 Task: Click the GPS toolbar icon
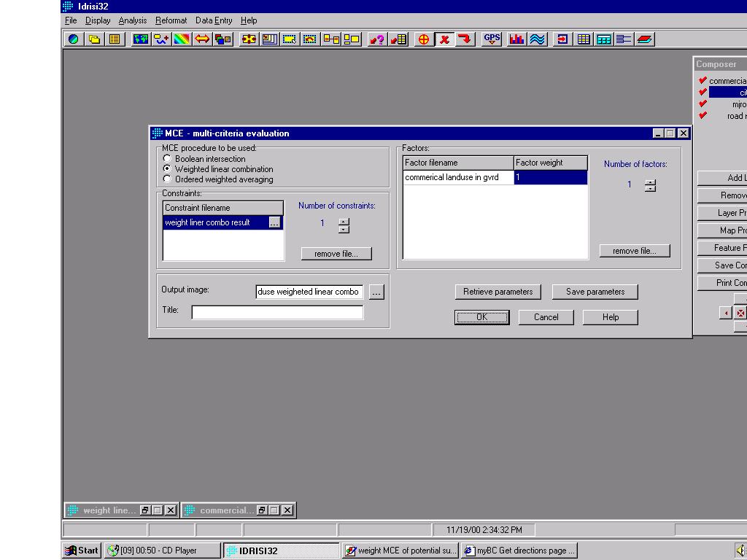click(492, 39)
